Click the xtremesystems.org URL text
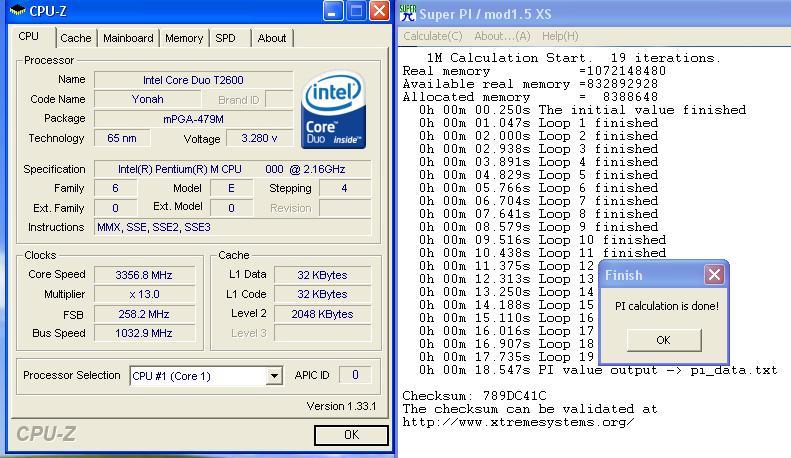Viewport: 791px width, 458px height. 518,422
